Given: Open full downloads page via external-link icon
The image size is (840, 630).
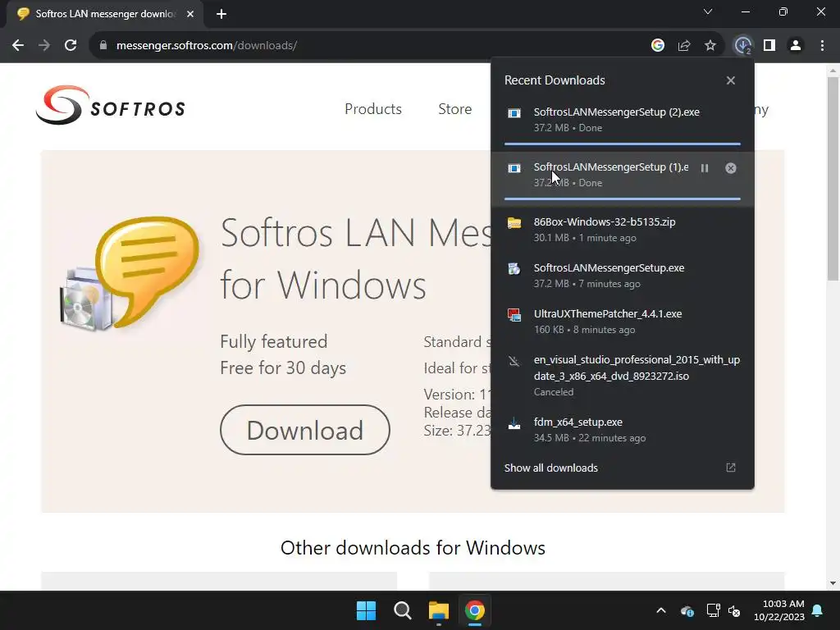Looking at the screenshot, I should click(731, 468).
